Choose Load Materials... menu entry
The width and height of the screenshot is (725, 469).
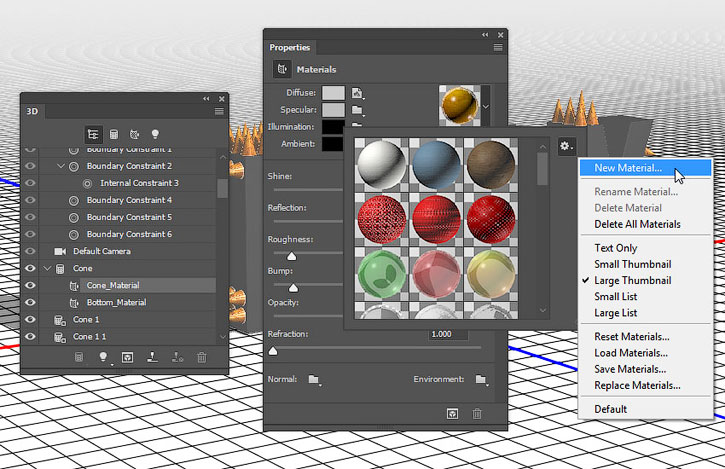[x=631, y=353]
